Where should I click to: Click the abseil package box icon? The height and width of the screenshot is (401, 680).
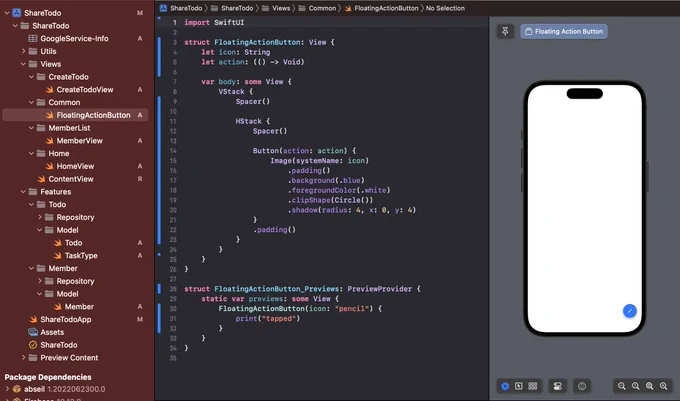point(16,389)
